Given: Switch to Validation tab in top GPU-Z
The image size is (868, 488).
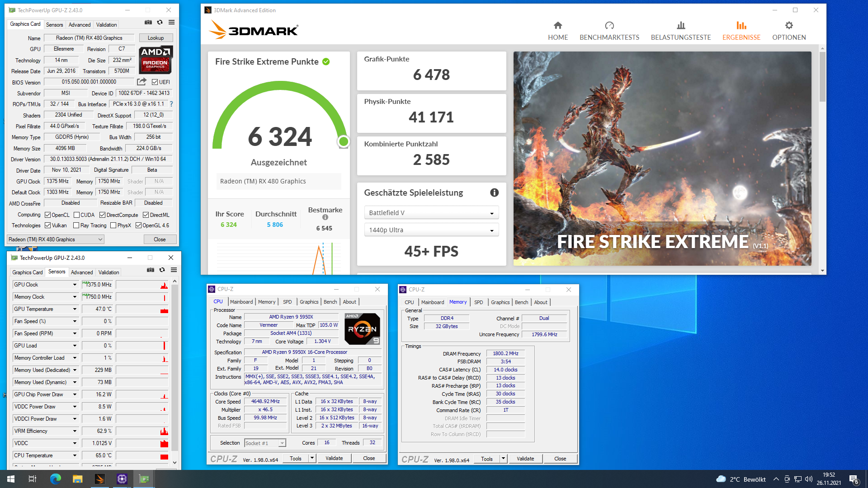Looking at the screenshot, I should click(x=106, y=25).
